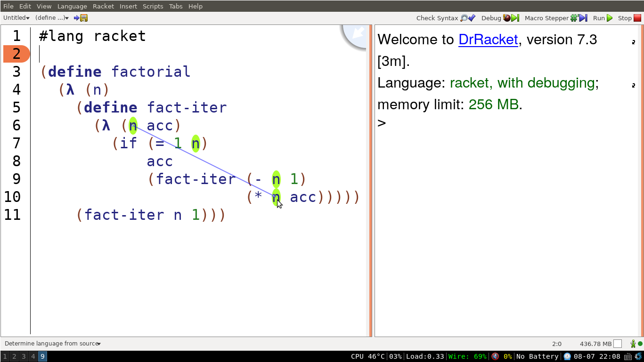The width and height of the screenshot is (644, 362).
Task: Switch to workspace 3
Action: click(x=24, y=356)
